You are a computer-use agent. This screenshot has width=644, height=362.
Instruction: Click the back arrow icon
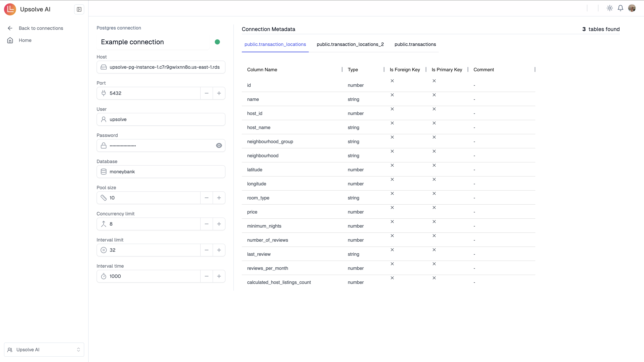10,28
